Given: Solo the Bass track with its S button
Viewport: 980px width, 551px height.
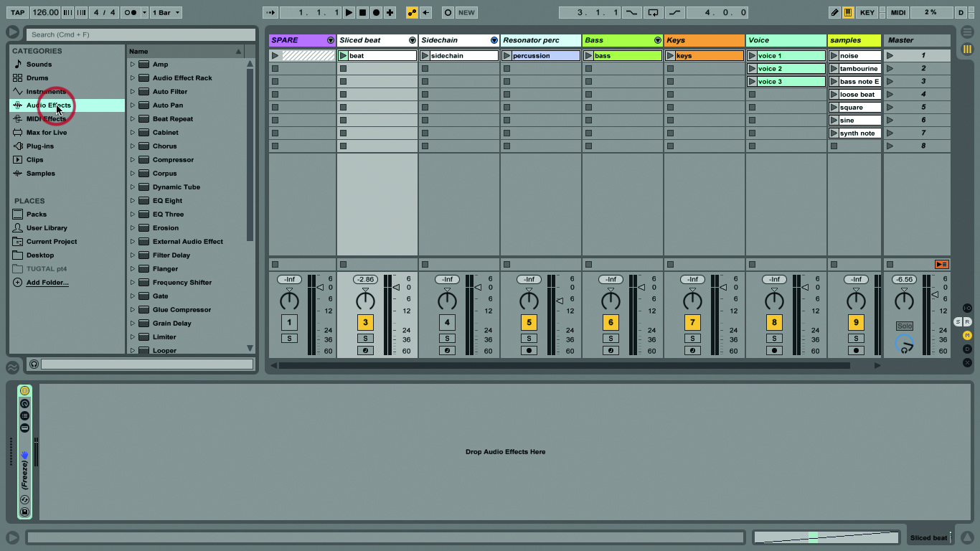Looking at the screenshot, I should [x=611, y=337].
